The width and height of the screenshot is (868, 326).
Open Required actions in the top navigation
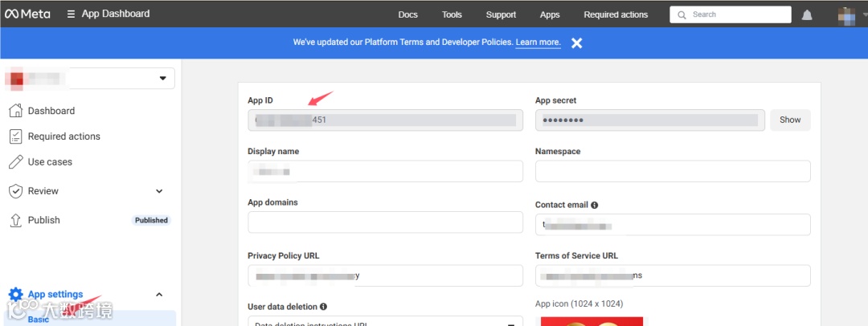[616, 15]
